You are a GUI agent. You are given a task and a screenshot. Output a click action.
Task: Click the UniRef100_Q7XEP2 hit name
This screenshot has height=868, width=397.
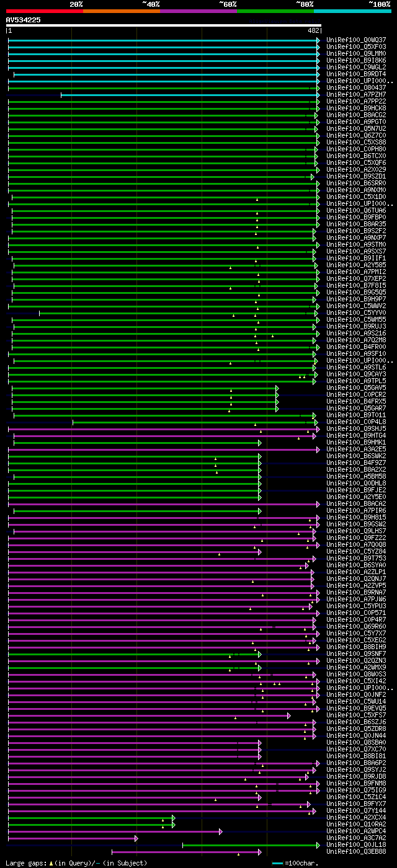[x=356, y=278]
